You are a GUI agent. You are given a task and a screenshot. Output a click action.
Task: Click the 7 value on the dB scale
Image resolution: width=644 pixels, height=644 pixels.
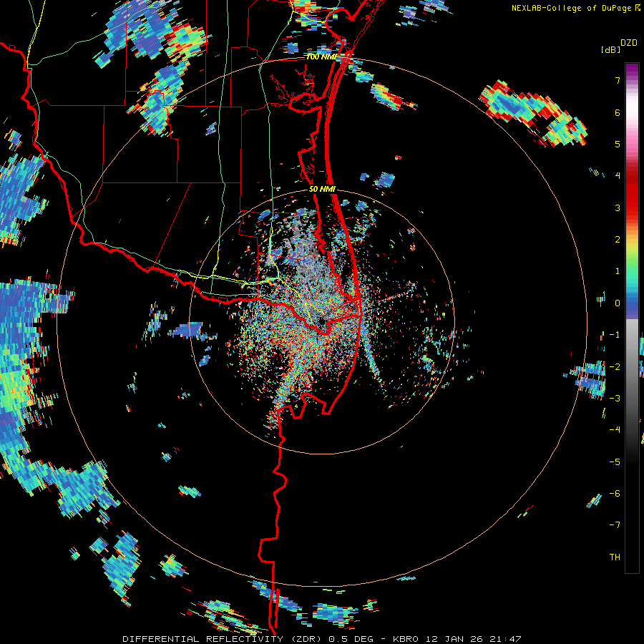click(618, 80)
